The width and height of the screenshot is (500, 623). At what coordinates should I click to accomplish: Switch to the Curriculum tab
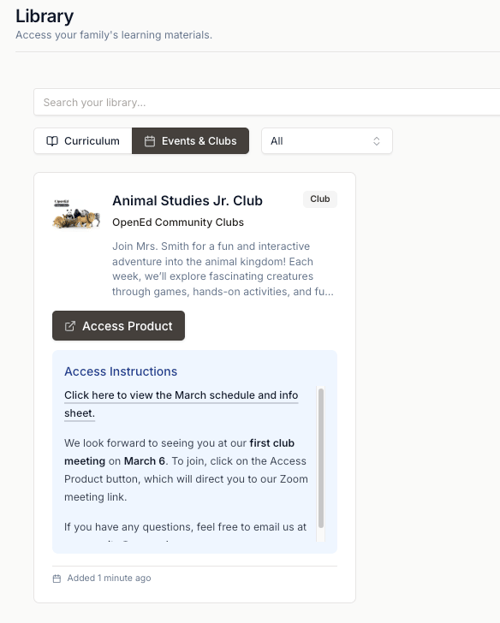[x=83, y=141]
